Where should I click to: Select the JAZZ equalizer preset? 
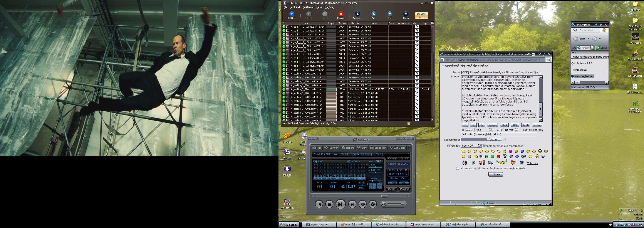pyautogui.click(x=331, y=179)
